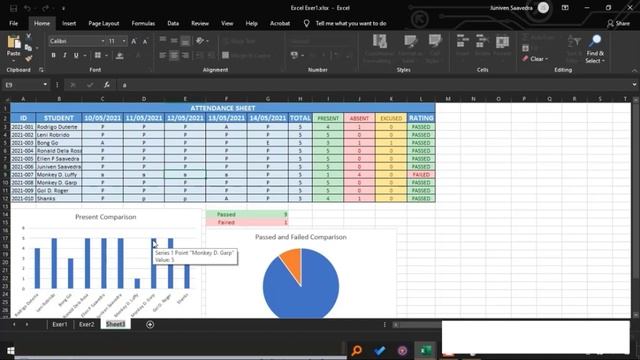Increase font size with larger A
This screenshot has height=360, width=640.
[134, 41]
